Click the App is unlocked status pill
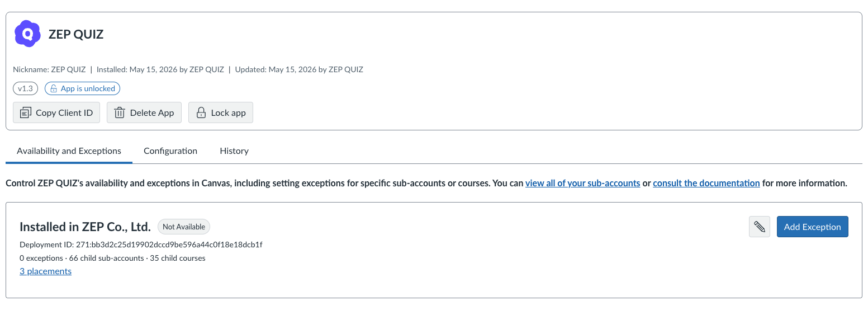The width and height of the screenshot is (868, 310). [82, 88]
